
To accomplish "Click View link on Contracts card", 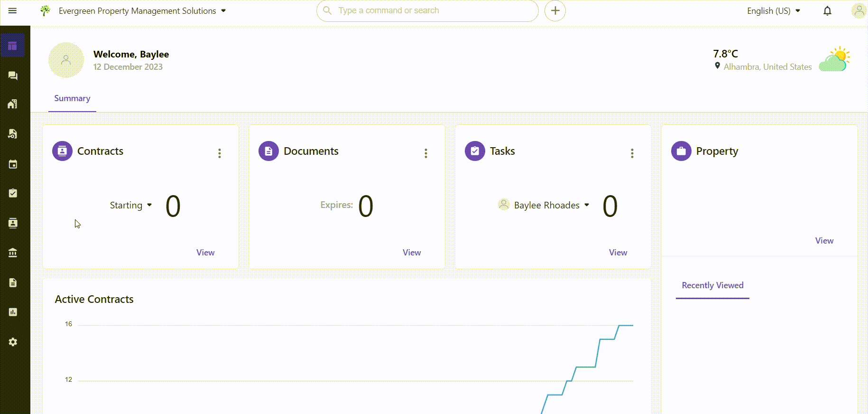I will pyautogui.click(x=205, y=253).
